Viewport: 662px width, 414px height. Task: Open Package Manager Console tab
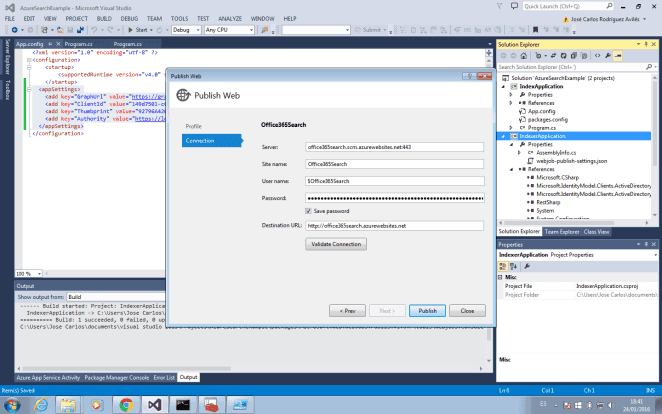coord(117,378)
